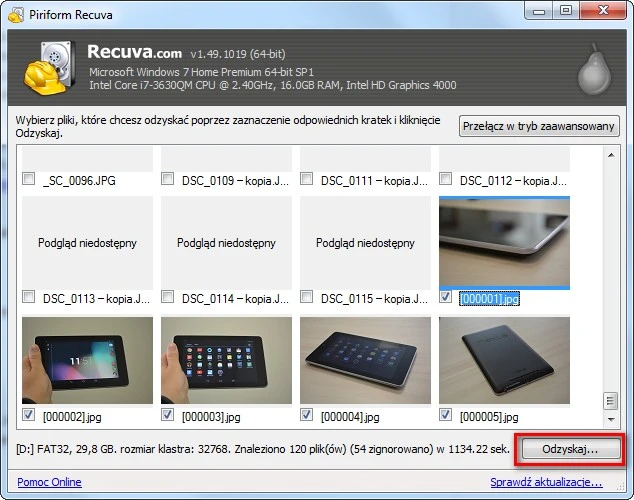Click Przełącz w tryb zaawansowany button
The width and height of the screenshot is (634, 500).
tap(539, 126)
